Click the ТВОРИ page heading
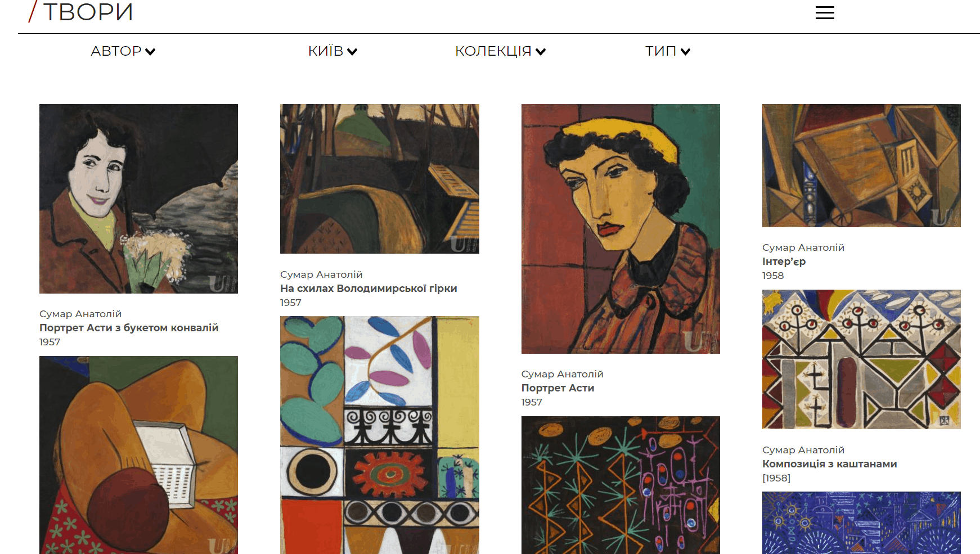Viewport: 980px width, 554px height. pyautogui.click(x=88, y=12)
